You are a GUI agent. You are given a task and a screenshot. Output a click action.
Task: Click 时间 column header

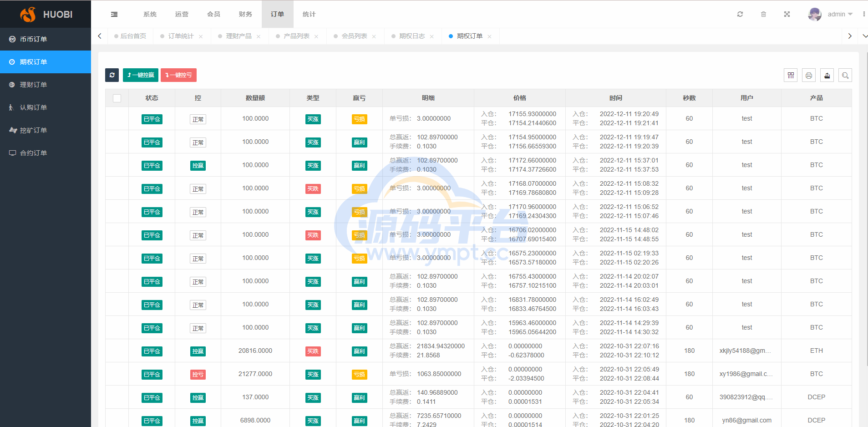coord(616,98)
